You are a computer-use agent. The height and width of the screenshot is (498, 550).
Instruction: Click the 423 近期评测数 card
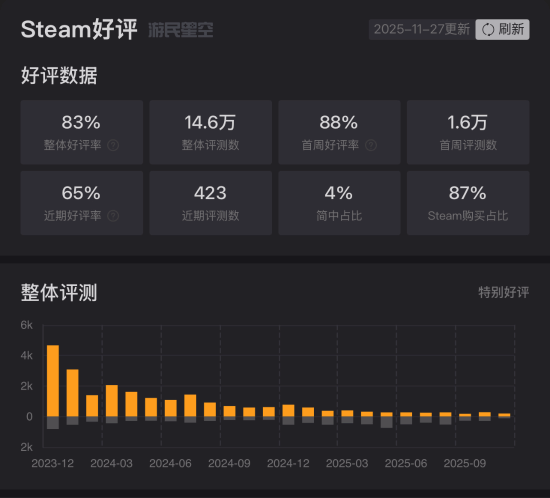pyautogui.click(x=210, y=203)
